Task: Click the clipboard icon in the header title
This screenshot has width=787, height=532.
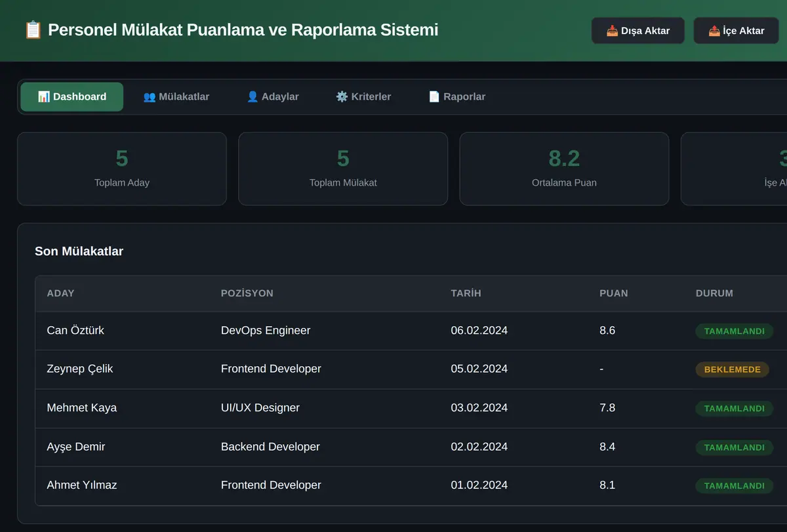Action: coord(33,30)
